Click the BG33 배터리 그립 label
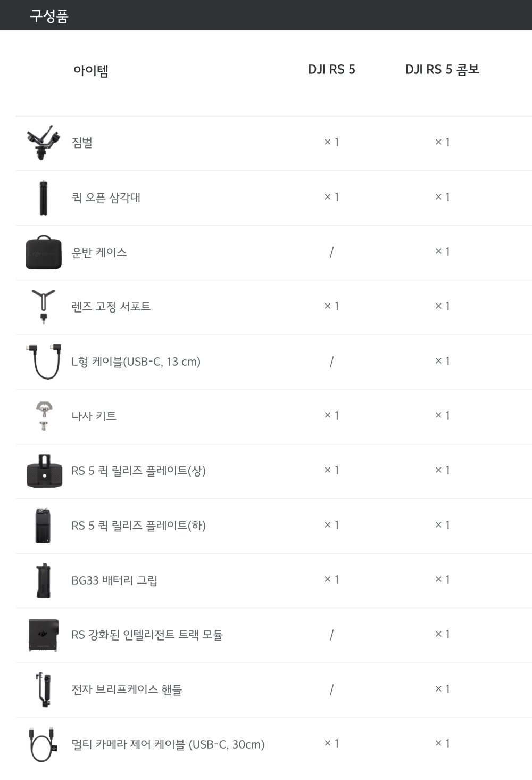Viewport: 532px width, 780px height. tap(114, 580)
